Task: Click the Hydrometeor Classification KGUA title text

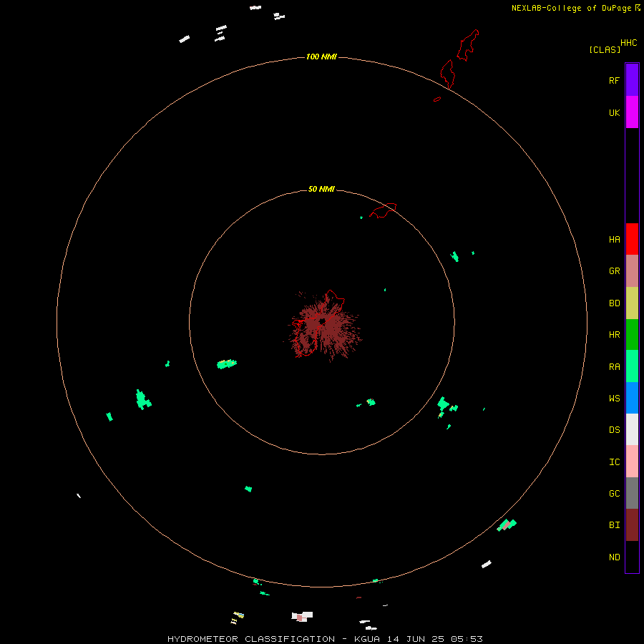Action: click(325, 639)
